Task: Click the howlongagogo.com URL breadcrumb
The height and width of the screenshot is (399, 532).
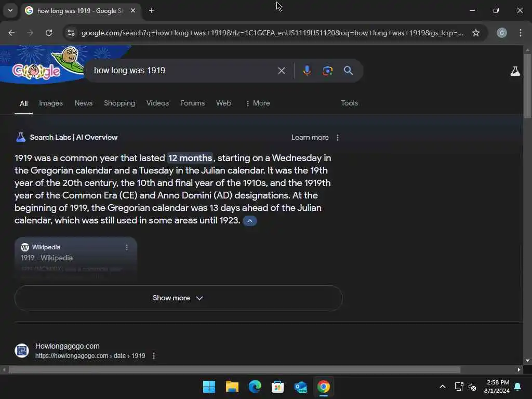Action: point(90,355)
